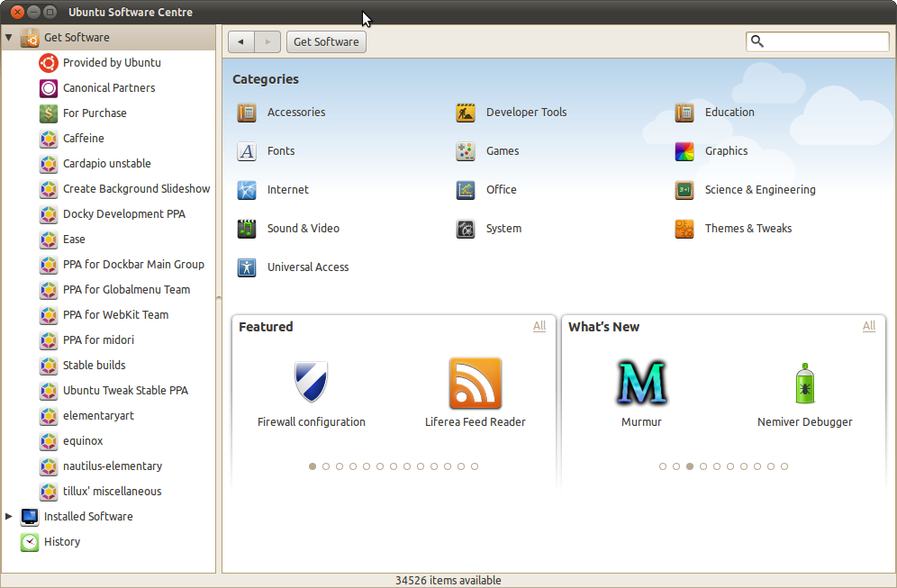Image resolution: width=897 pixels, height=588 pixels.
Task: Select last page dot in What's New carousel
Action: pos(784,466)
